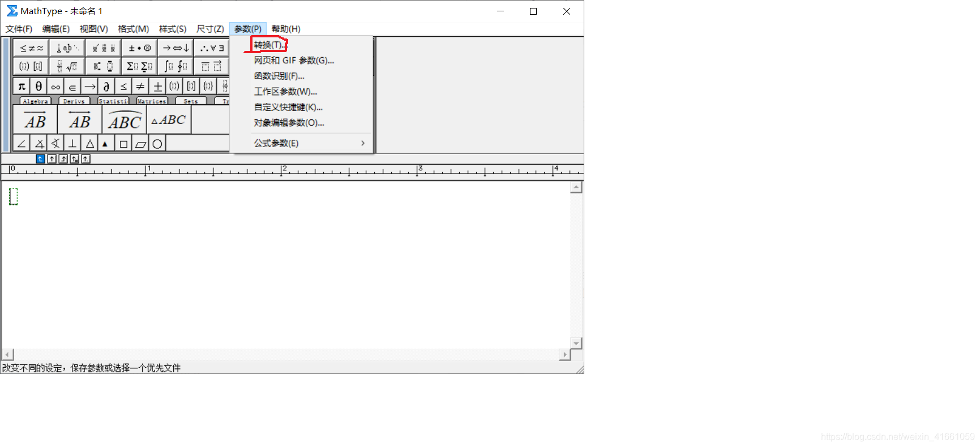Insert the parallelogram symbol
Screen dimensions: 980x447
140,144
